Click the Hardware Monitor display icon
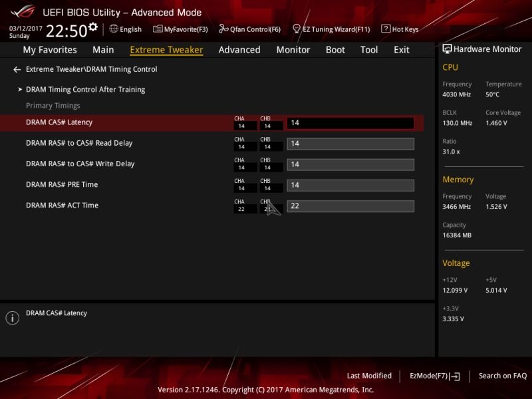Image resolution: width=532 pixels, height=399 pixels. pos(447,49)
